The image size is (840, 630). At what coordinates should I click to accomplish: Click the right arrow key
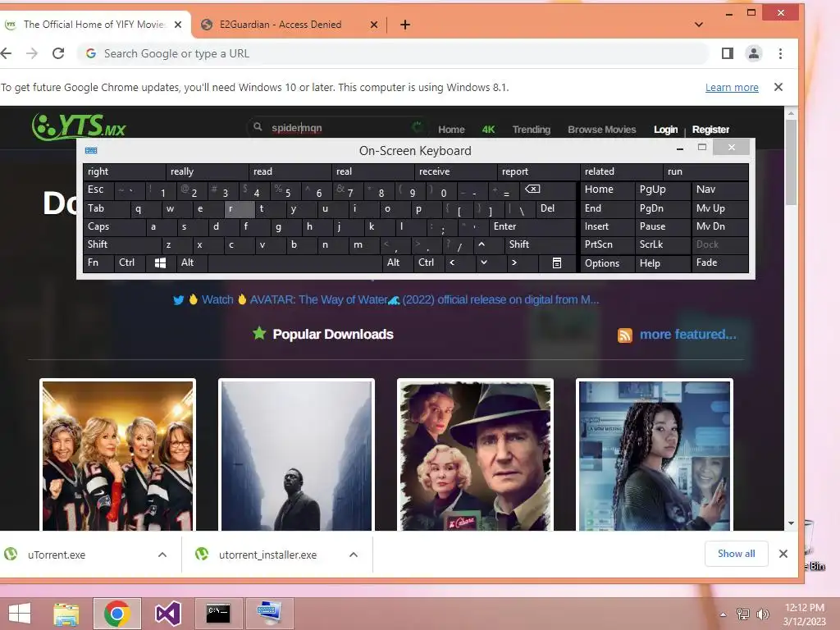[x=522, y=263]
